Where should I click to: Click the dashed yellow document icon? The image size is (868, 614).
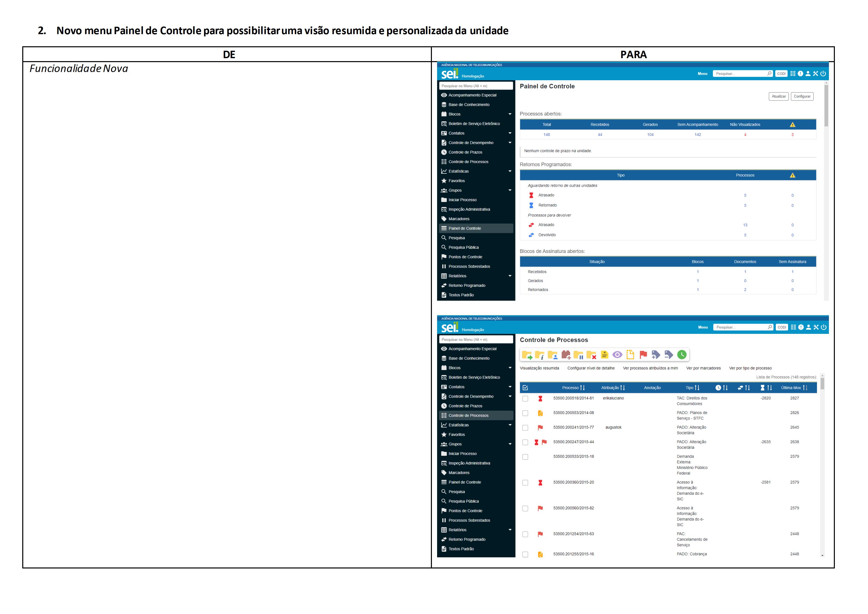point(630,354)
